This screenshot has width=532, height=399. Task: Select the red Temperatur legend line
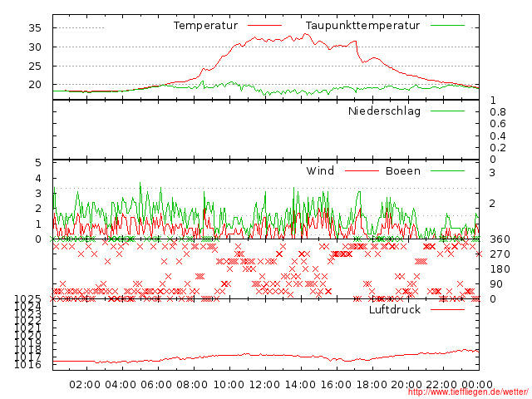[x=264, y=26]
